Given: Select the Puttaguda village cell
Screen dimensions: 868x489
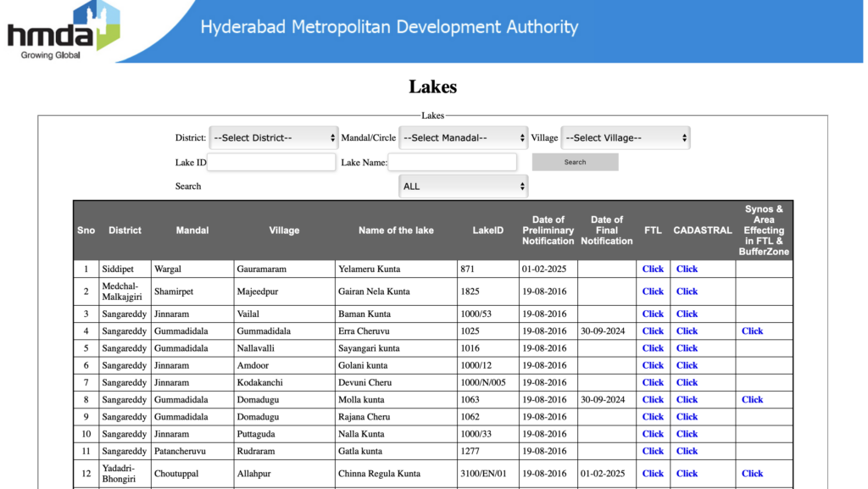Looking at the screenshot, I should (284, 434).
